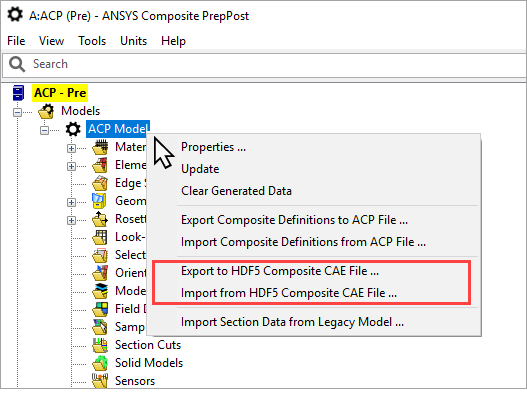Open the Help menu
Image resolution: width=527 pixels, height=395 pixels.
pyautogui.click(x=173, y=41)
